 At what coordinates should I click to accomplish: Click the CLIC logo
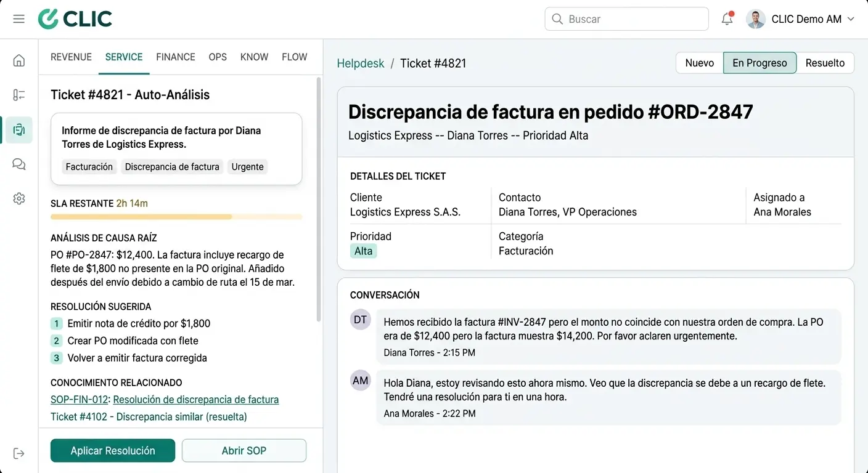point(75,19)
